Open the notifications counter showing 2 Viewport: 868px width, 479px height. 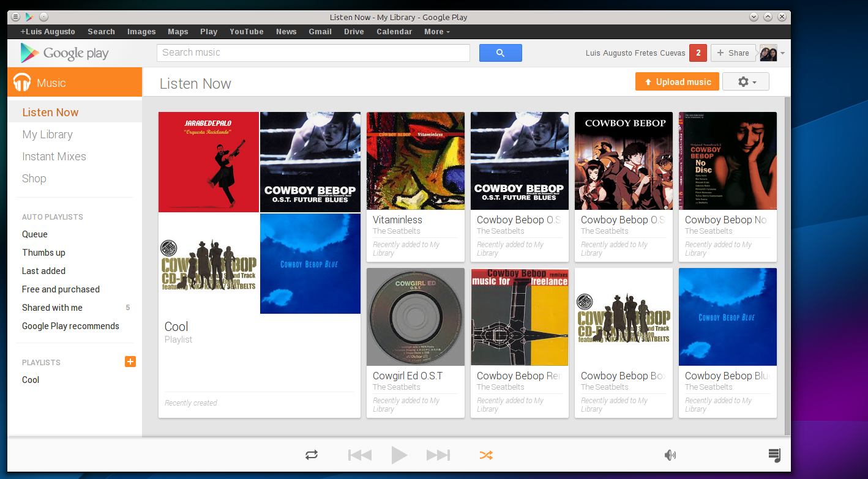click(x=698, y=53)
